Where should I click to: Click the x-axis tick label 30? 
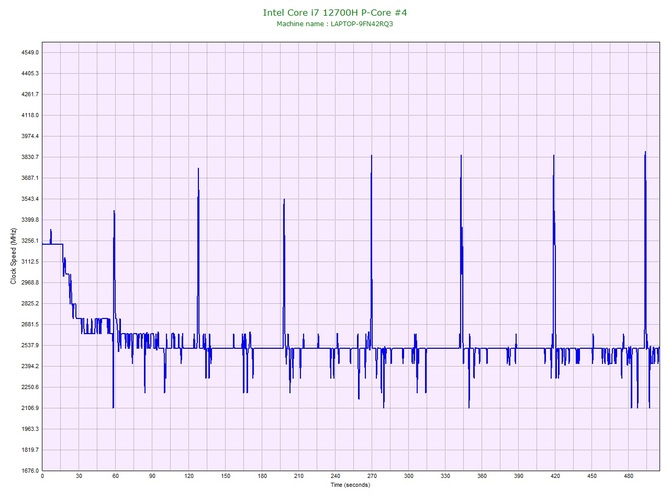tap(79, 476)
